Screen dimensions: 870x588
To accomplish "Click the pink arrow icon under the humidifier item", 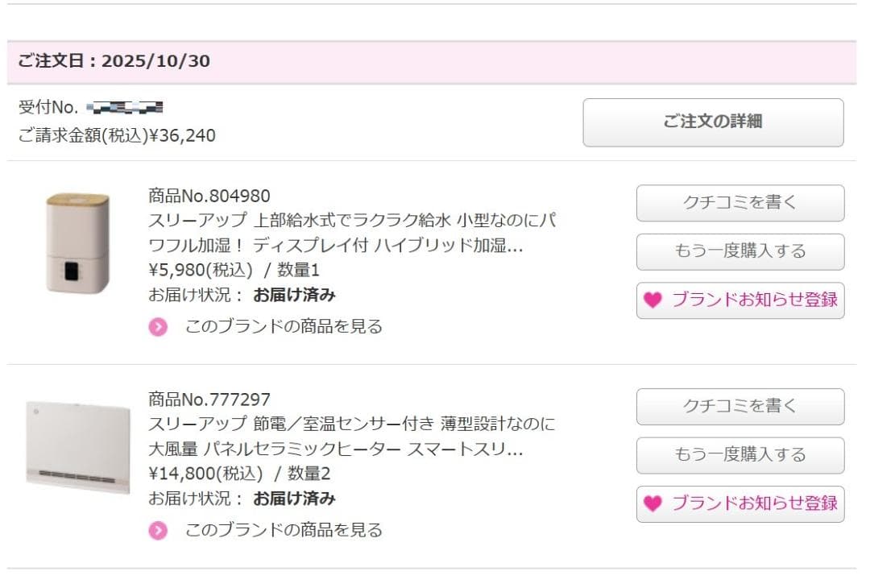I will [x=158, y=327].
